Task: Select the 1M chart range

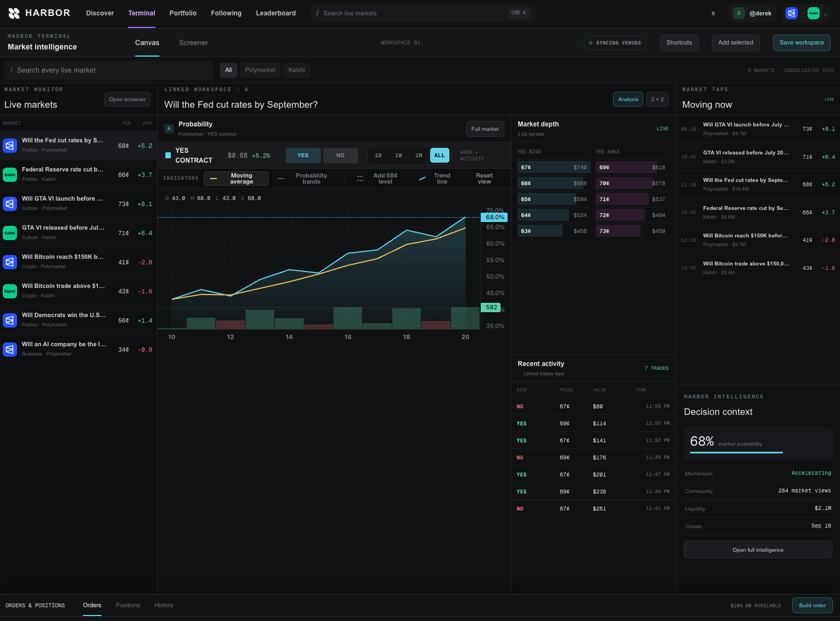Action: (419, 156)
